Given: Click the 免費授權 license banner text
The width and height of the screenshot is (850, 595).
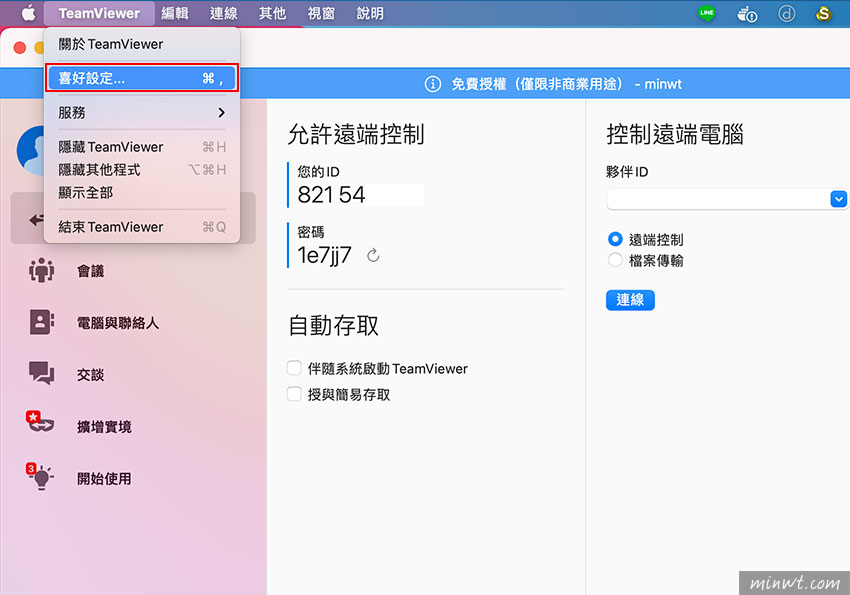Looking at the screenshot, I should [566, 84].
